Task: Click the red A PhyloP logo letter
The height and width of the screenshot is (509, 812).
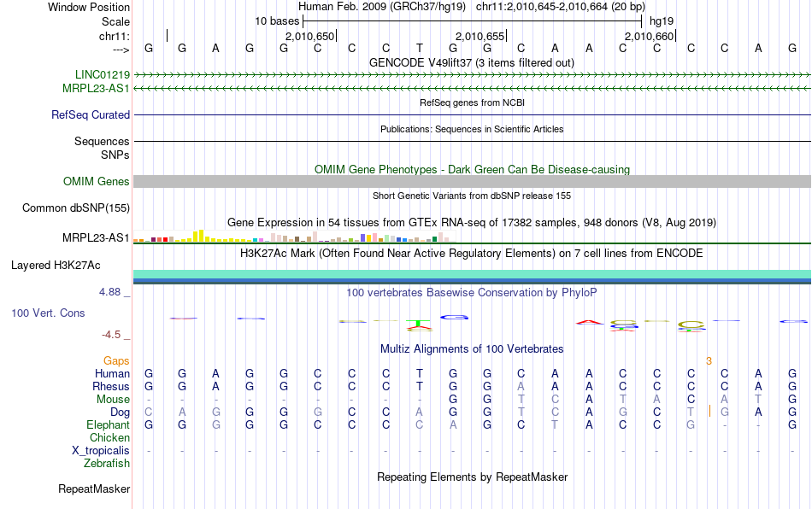Action: click(590, 322)
